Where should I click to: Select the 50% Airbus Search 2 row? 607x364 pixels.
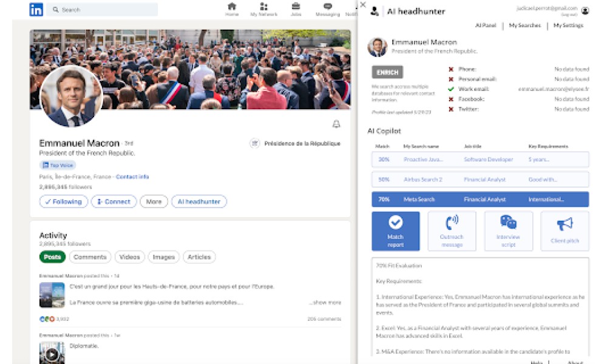coord(480,180)
